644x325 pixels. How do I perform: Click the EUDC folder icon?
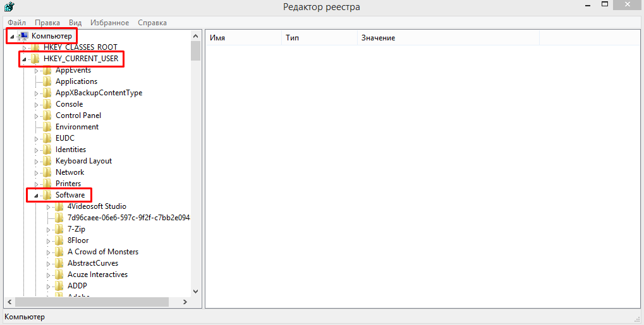tap(47, 138)
